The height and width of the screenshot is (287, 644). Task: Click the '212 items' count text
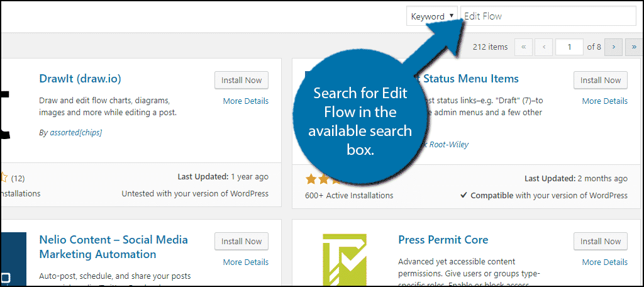(x=491, y=47)
